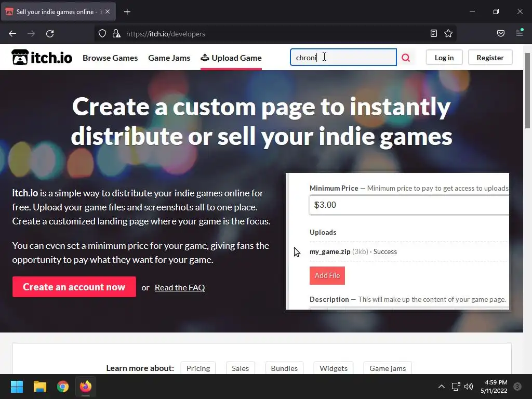Open the Pocket save icon
This screenshot has width=532, height=399.
pyautogui.click(x=501, y=33)
